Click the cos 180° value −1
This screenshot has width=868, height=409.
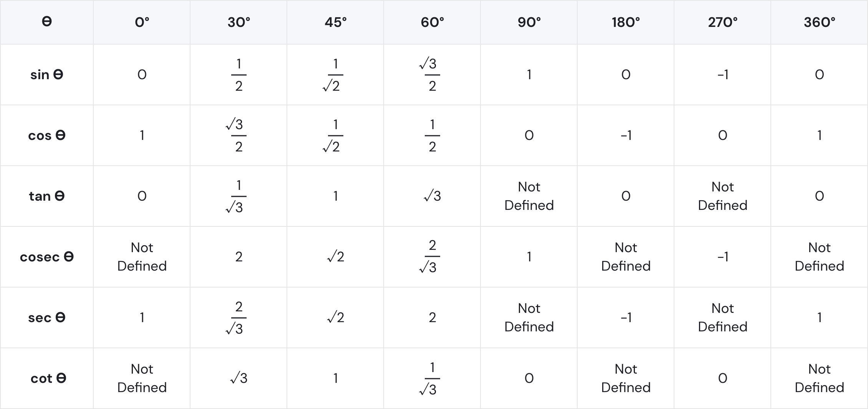pyautogui.click(x=626, y=135)
